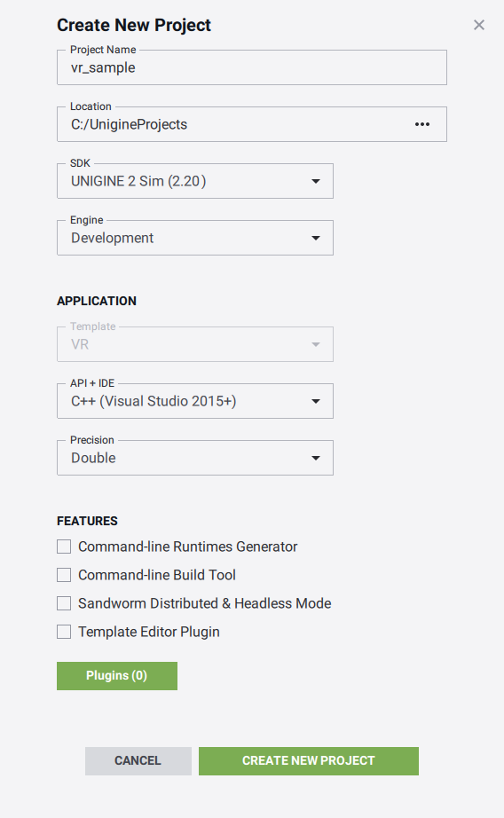Screen dimensions: 504x818
Task: Open the Plugins (0) button
Action: pyautogui.click(x=117, y=676)
